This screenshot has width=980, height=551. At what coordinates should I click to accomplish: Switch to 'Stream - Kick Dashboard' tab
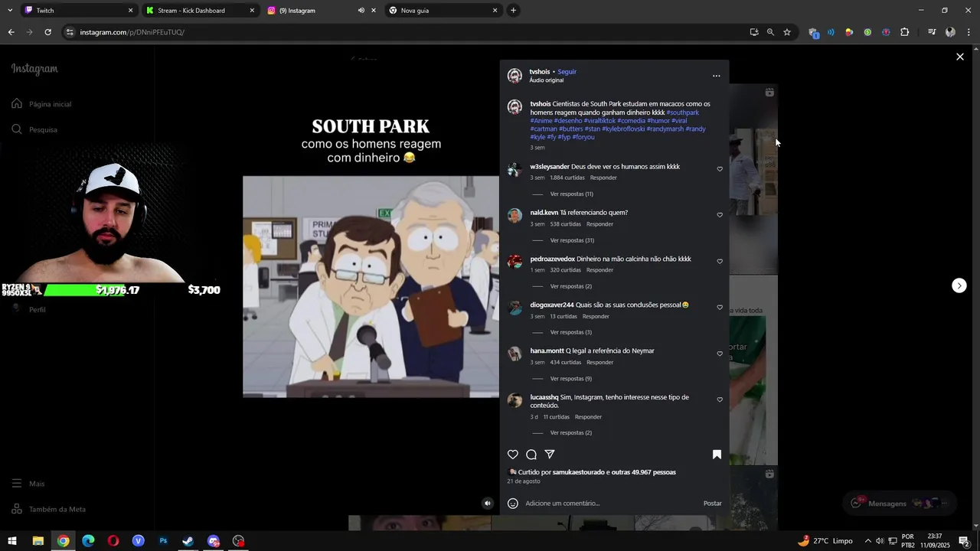pyautogui.click(x=199, y=11)
